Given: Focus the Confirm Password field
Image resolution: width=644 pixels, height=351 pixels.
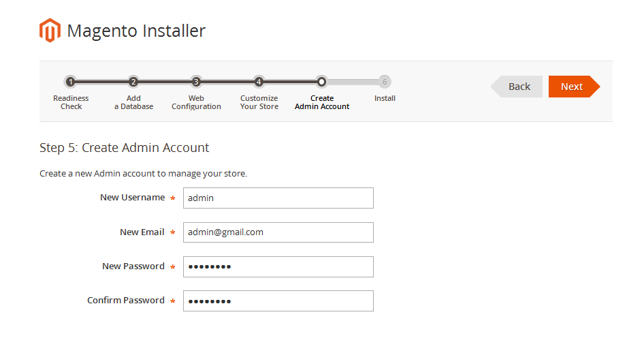Looking at the screenshot, I should [278, 301].
